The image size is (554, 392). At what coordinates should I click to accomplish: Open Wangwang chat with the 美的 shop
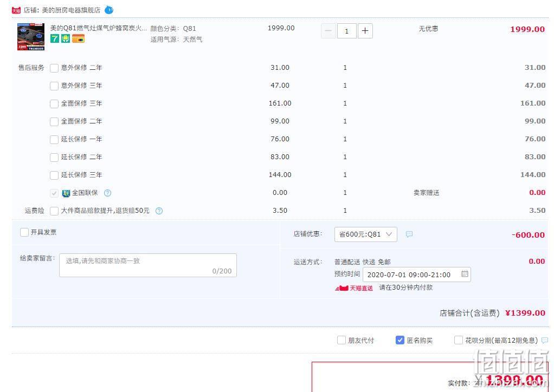coord(109,10)
